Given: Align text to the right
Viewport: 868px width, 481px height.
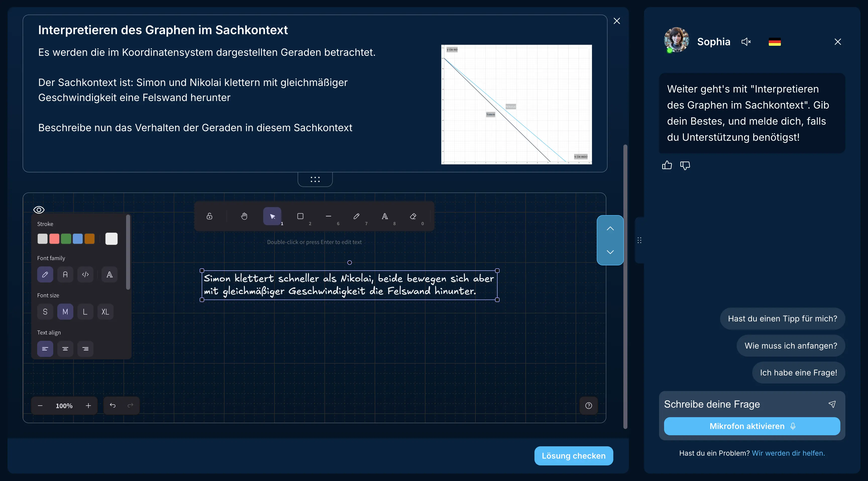Looking at the screenshot, I should (x=85, y=349).
